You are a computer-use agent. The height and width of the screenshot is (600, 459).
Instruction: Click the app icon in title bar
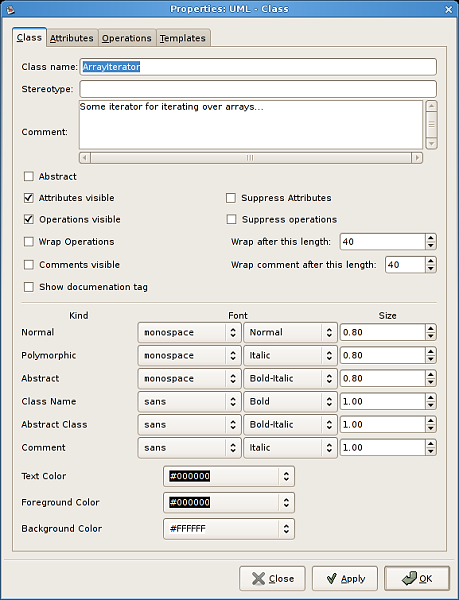pos(10,9)
